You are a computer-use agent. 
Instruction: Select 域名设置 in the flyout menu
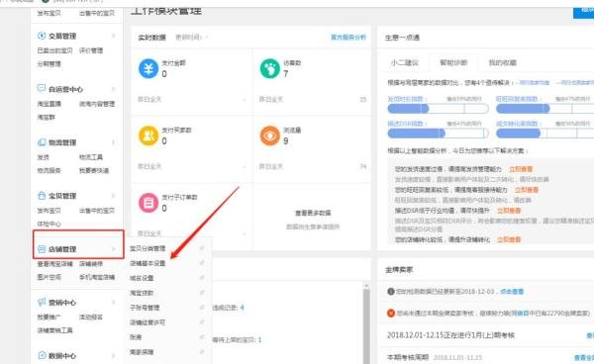pos(142,278)
